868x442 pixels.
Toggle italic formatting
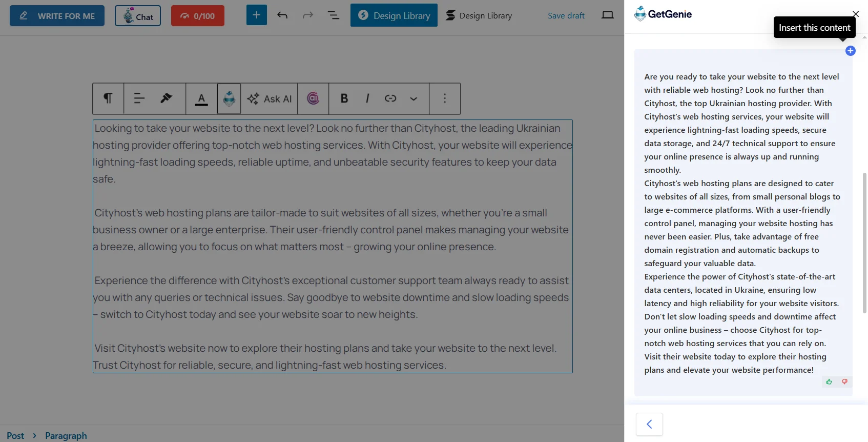[367, 98]
